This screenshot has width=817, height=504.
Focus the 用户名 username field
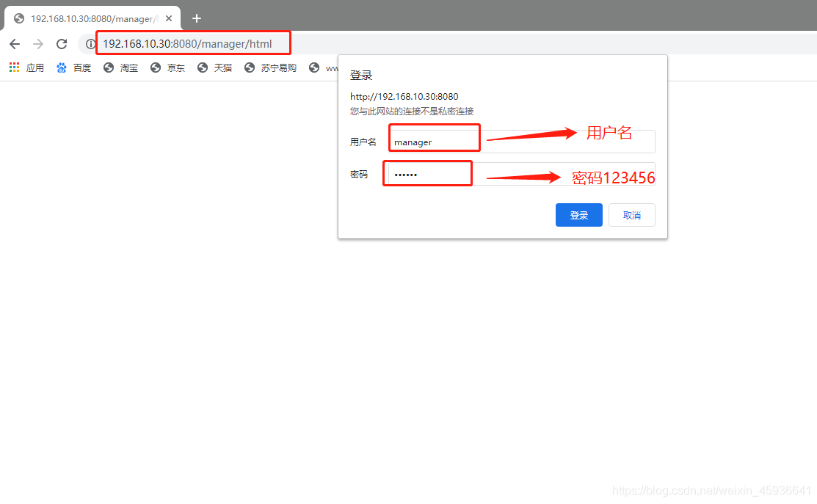(522, 142)
